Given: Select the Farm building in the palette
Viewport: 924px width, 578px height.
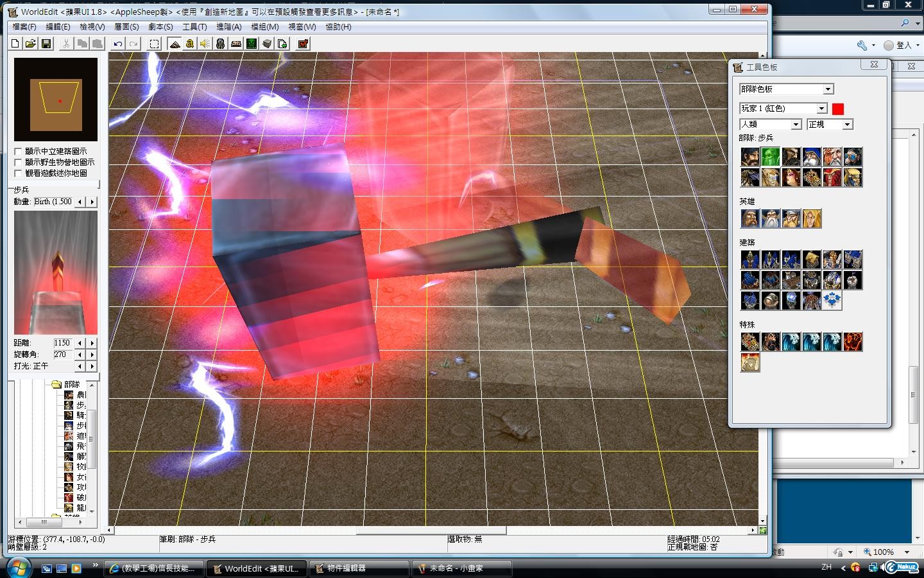Looking at the screenshot, I should coord(812,259).
